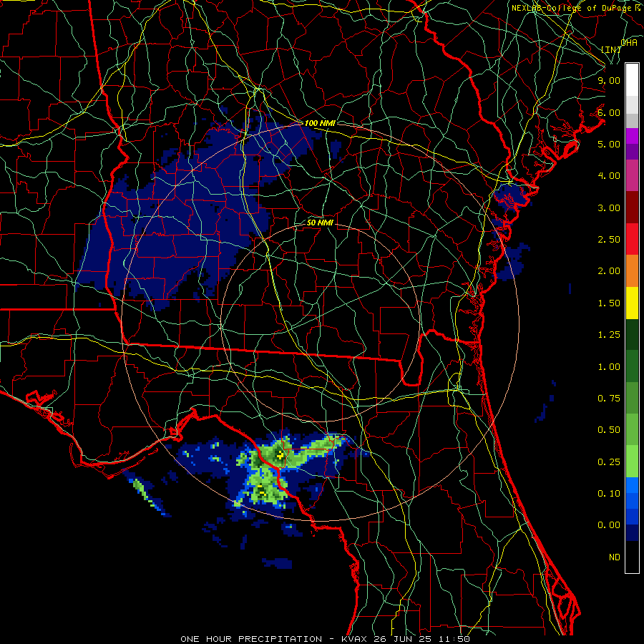
Task: Click the "OHA" product code label
Action: (629, 42)
